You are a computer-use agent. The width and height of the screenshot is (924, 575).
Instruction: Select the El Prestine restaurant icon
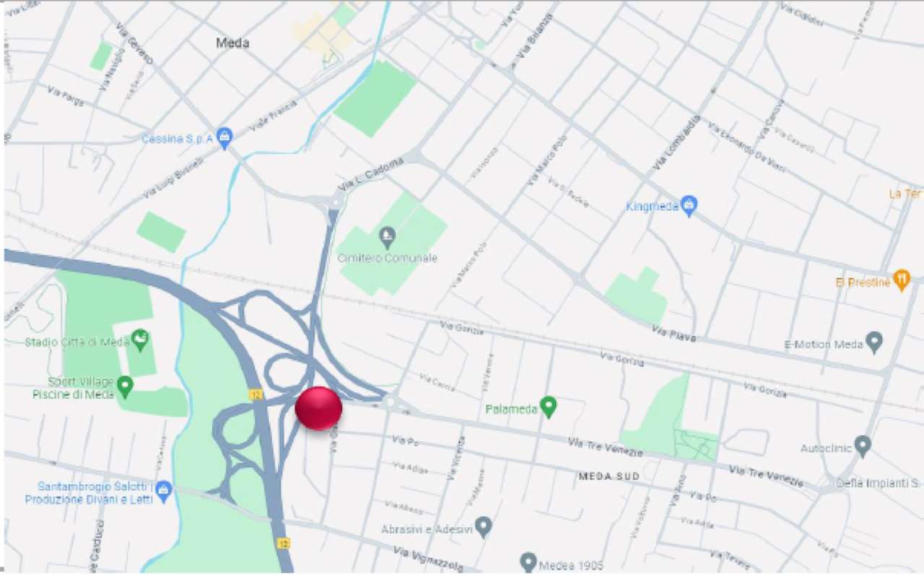point(902,280)
